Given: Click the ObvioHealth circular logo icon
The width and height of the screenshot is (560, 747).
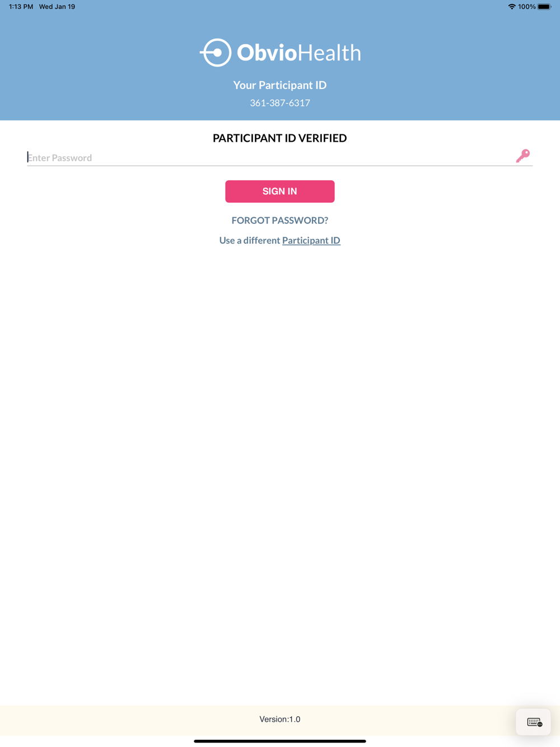Looking at the screenshot, I should coord(216,53).
